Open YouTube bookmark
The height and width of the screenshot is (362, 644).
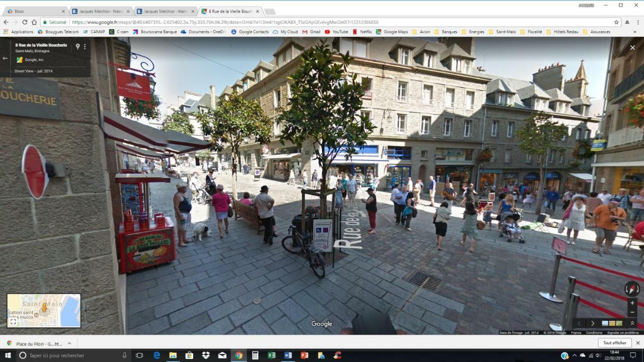337,32
